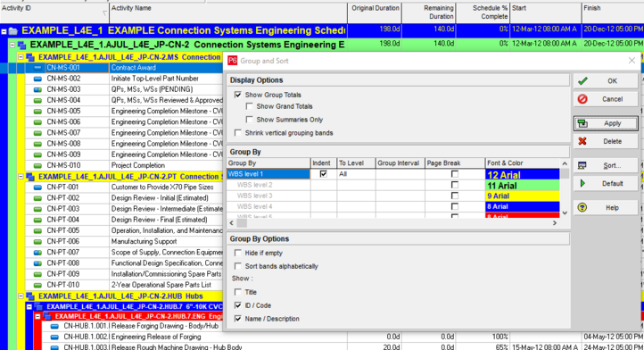Click activity icon for CN-MS-002
Image resolution: width=644 pixels, height=350 pixels.
37,79
